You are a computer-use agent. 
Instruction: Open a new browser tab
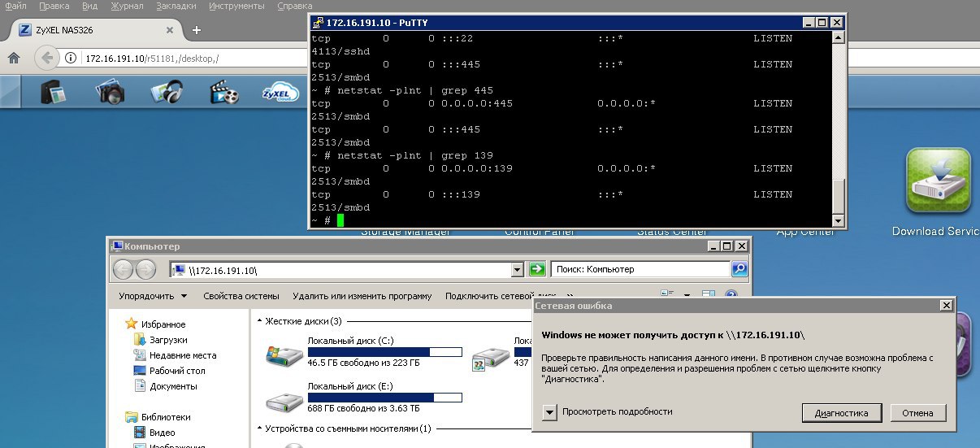click(197, 30)
